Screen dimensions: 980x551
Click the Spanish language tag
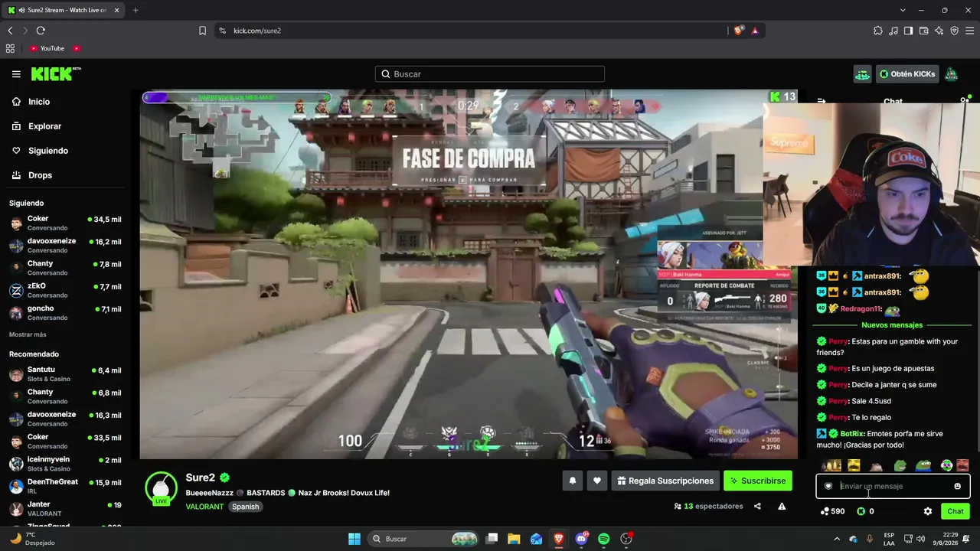click(245, 507)
